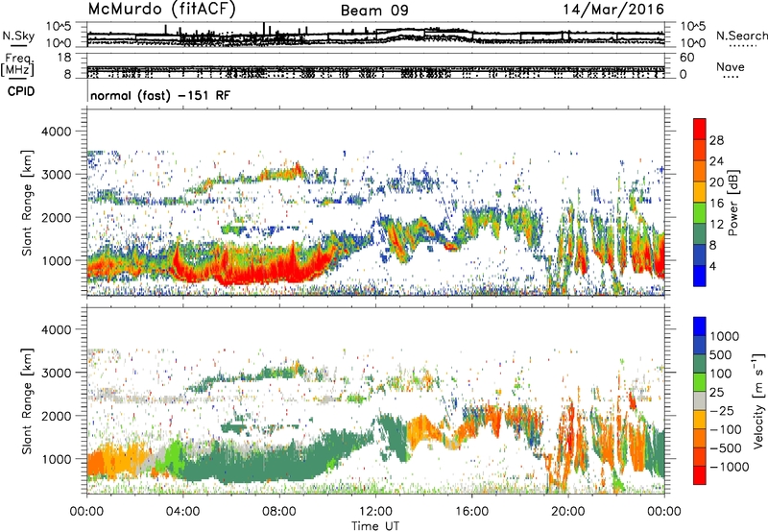Click the 'N.Search' legend label
Screen dimensions: 768x532
pyautogui.click(x=741, y=36)
